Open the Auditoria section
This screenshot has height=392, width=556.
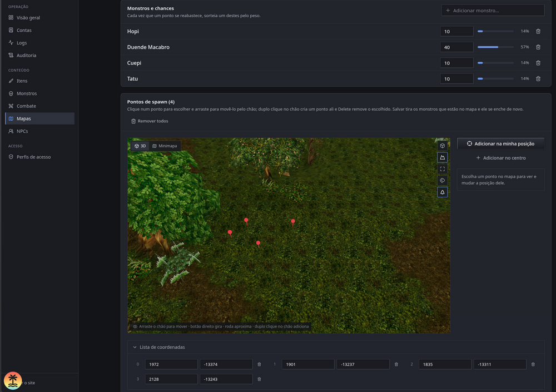click(x=39, y=56)
